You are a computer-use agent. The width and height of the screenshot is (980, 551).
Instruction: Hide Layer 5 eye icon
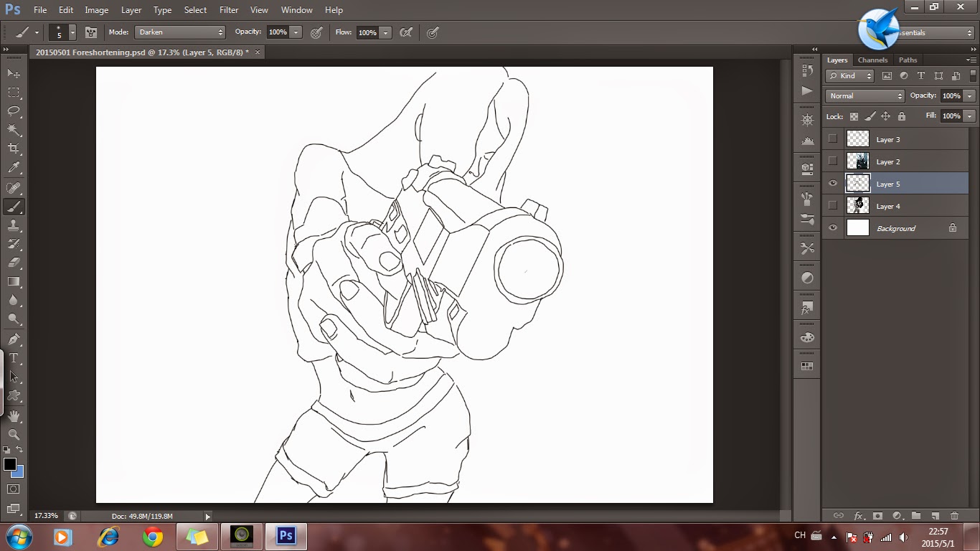point(833,184)
